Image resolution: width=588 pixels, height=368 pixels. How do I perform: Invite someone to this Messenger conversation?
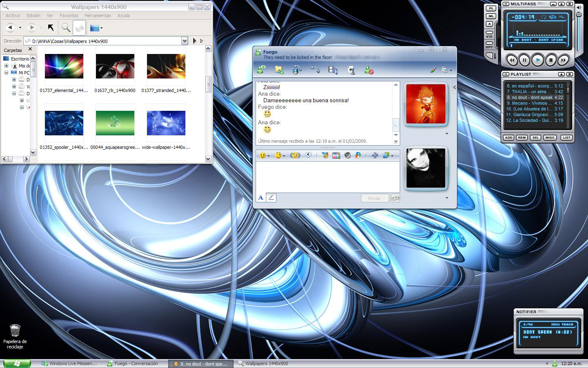[261, 70]
